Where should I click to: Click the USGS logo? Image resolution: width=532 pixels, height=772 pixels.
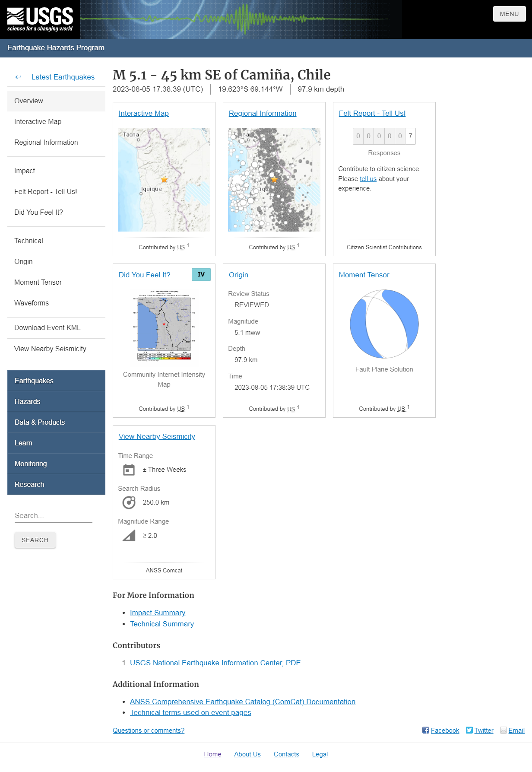40,19
